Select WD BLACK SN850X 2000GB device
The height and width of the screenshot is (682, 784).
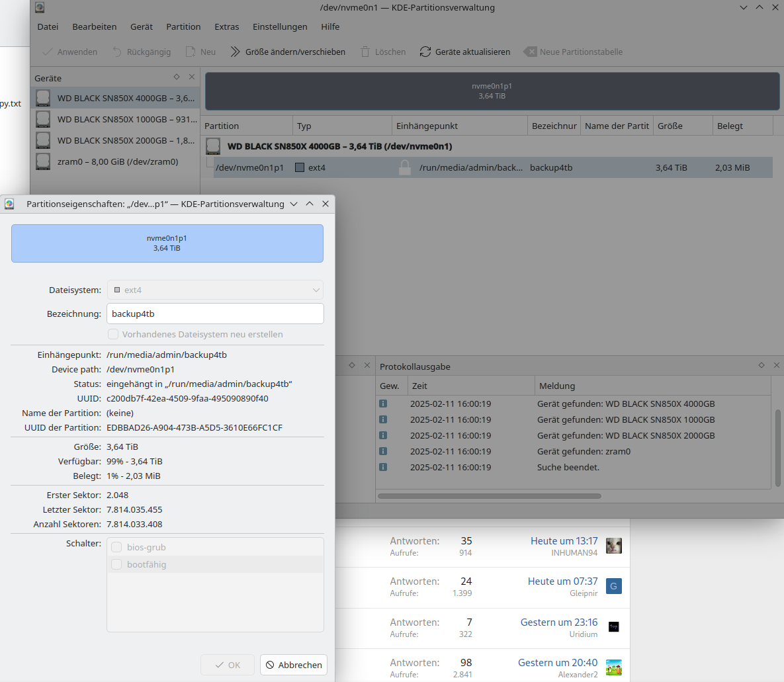115,140
